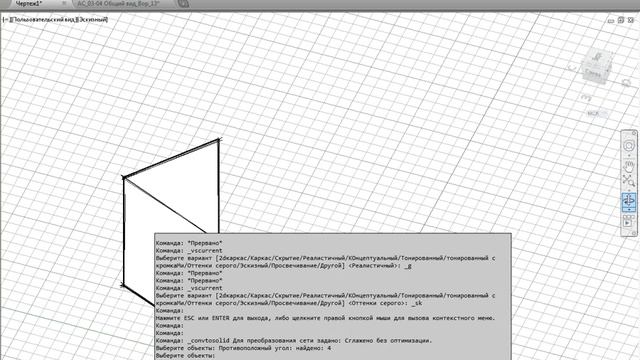Close the Чертеж1 drawing tab
Screen dimensions: 640x360
(64, 3)
